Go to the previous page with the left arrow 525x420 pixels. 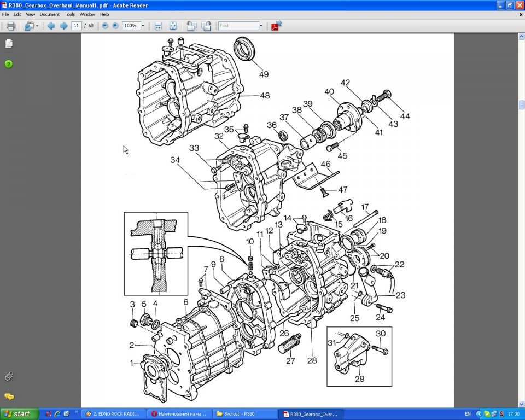(51, 26)
